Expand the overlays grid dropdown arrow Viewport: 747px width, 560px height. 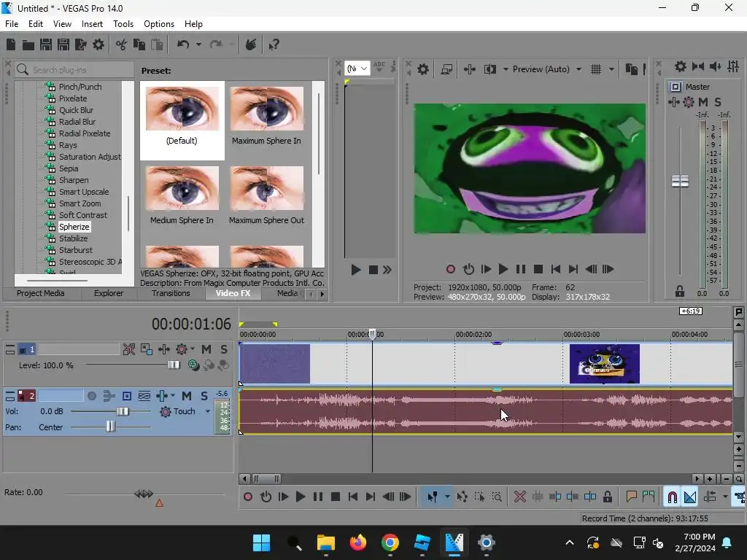tap(611, 69)
